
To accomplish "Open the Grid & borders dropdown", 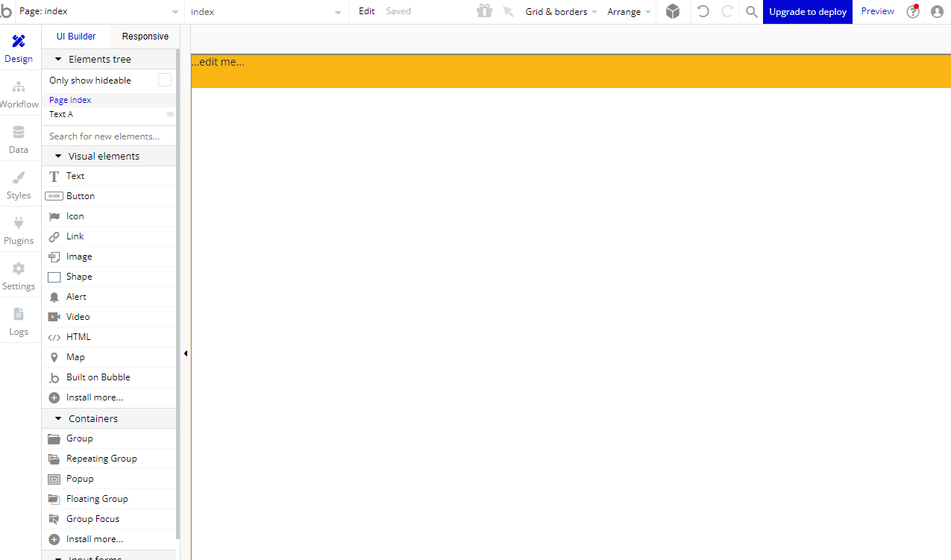I will coord(561,12).
